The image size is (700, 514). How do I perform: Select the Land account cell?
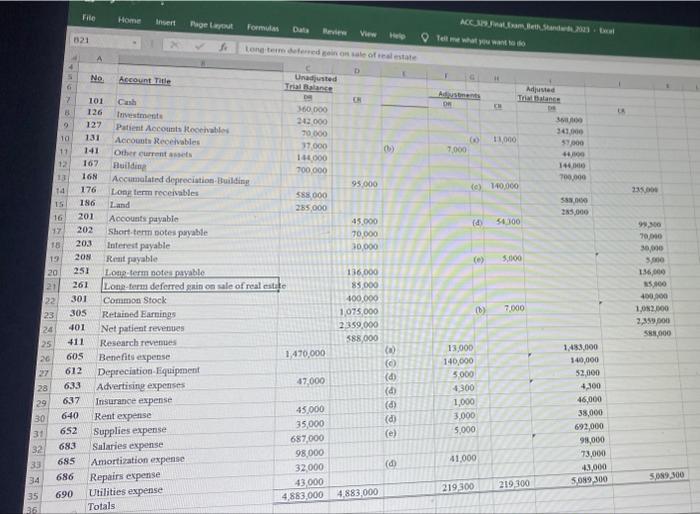tap(120, 205)
